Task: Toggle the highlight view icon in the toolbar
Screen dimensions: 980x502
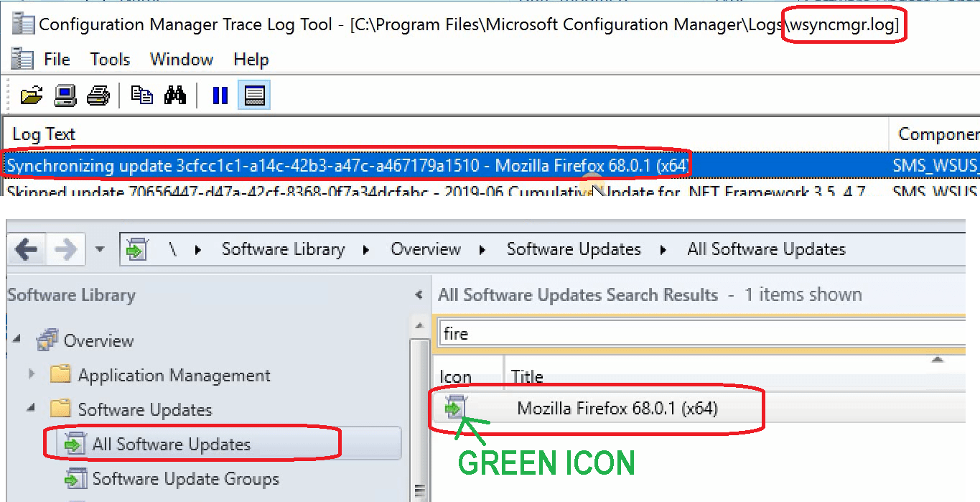Action: (x=254, y=94)
